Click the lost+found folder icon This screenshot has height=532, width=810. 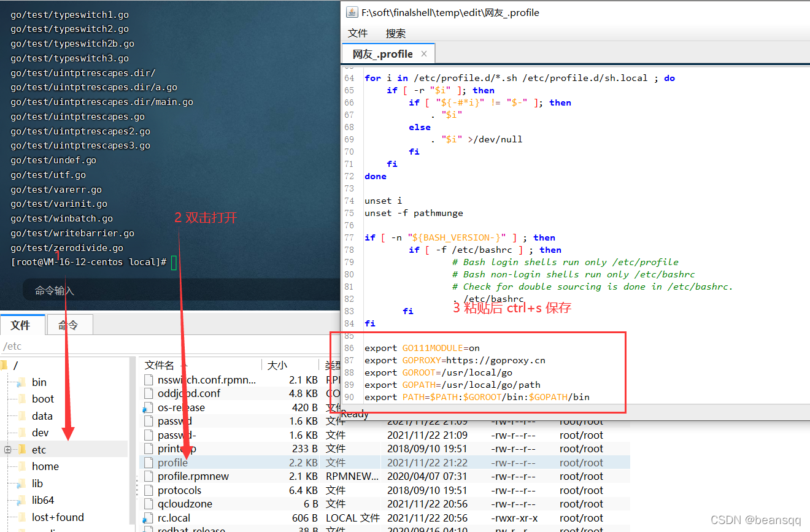click(21, 517)
